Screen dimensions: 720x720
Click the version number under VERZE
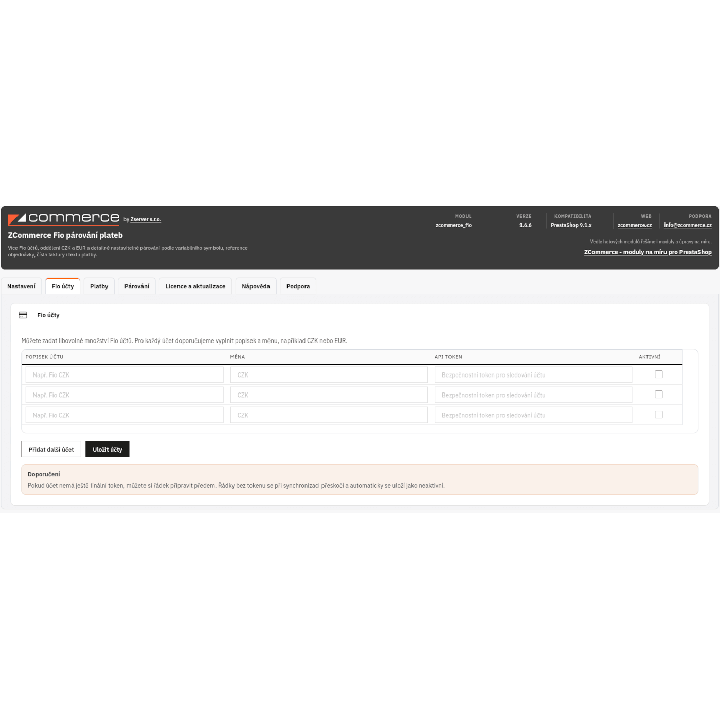point(525,225)
